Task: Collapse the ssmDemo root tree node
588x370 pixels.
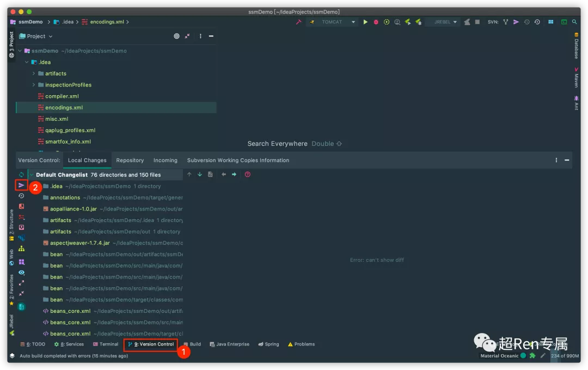Action: 20,51
